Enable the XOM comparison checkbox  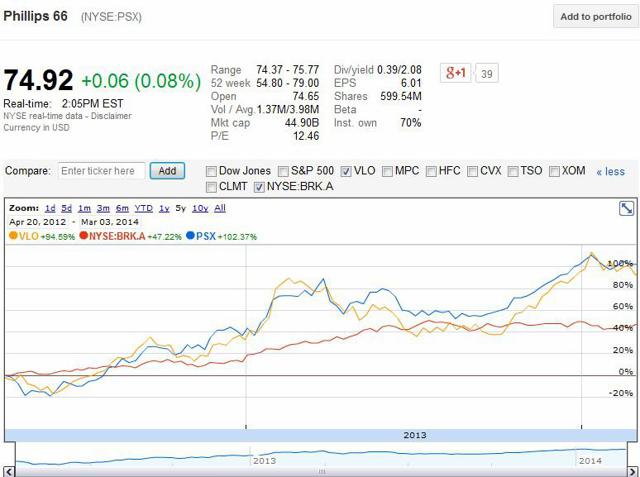click(x=554, y=171)
